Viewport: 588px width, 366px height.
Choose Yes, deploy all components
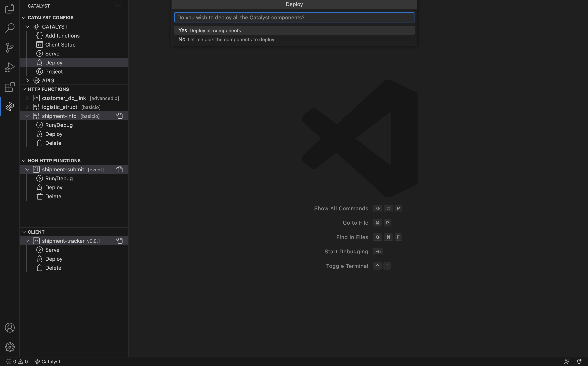pyautogui.click(x=294, y=30)
